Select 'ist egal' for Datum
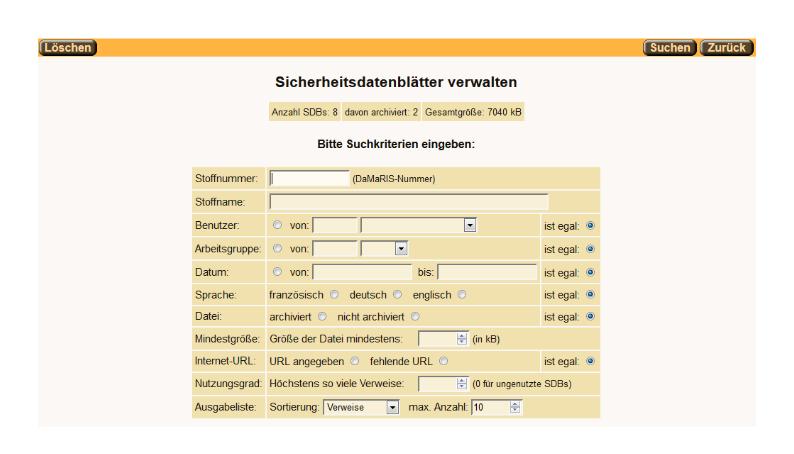Screen dimensions: 794x454 tap(590, 272)
